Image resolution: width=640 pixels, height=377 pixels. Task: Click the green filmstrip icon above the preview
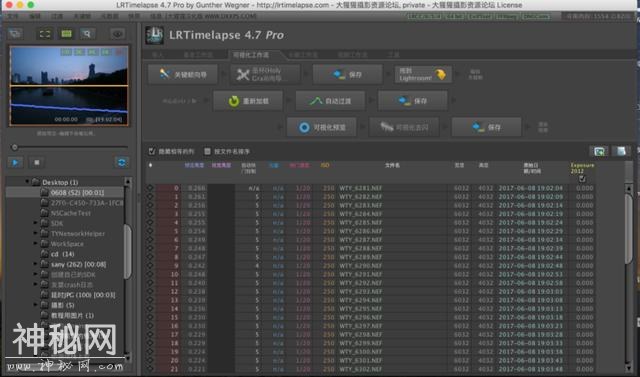tap(66, 34)
